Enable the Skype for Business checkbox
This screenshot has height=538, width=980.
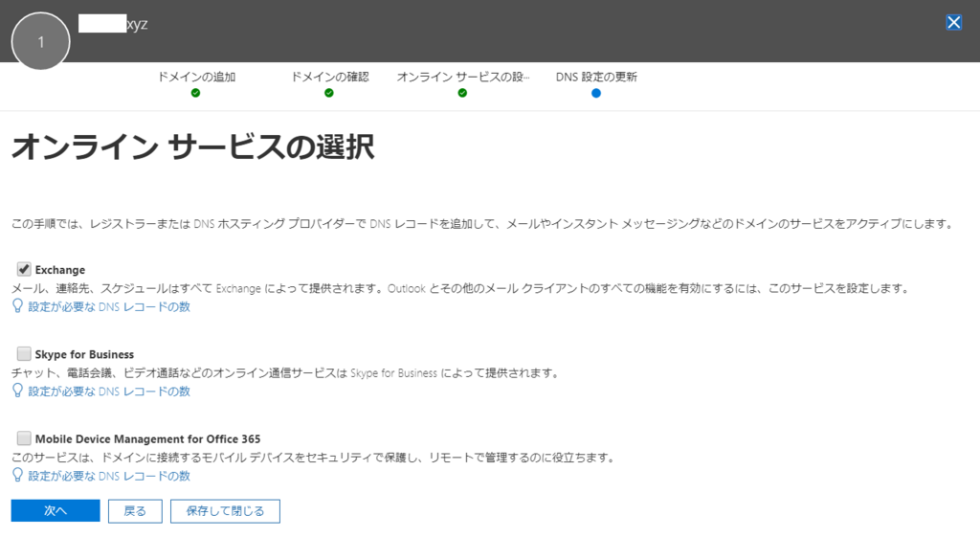pyautogui.click(x=24, y=353)
